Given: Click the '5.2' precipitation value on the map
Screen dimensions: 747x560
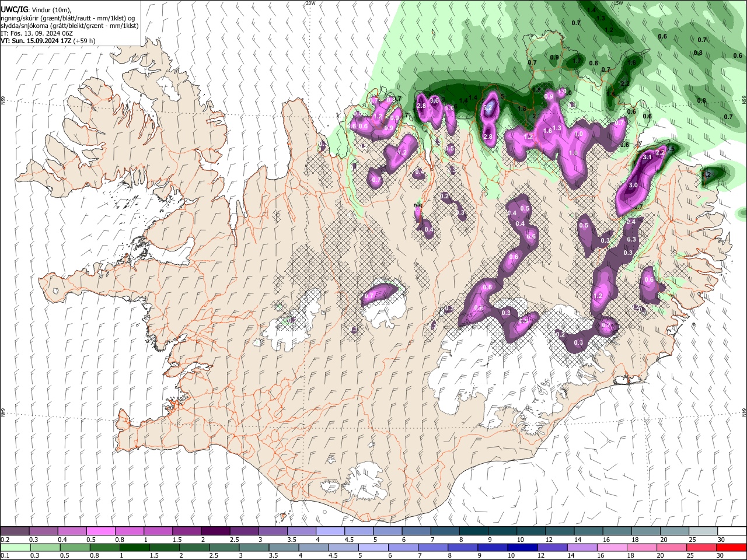Looking at the screenshot, I should click(488, 108).
